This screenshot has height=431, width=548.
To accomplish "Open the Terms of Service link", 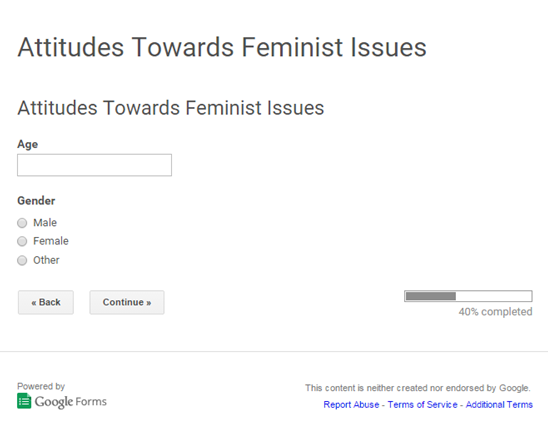I will pos(423,404).
